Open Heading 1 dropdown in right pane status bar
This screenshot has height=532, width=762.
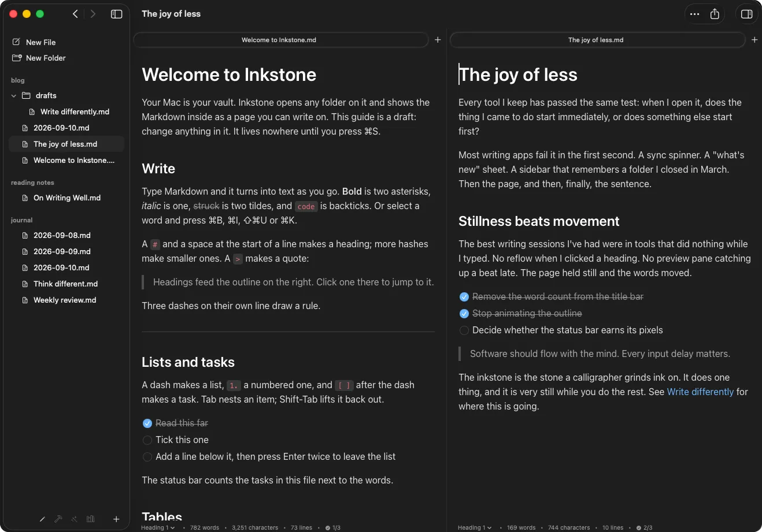coord(475,527)
